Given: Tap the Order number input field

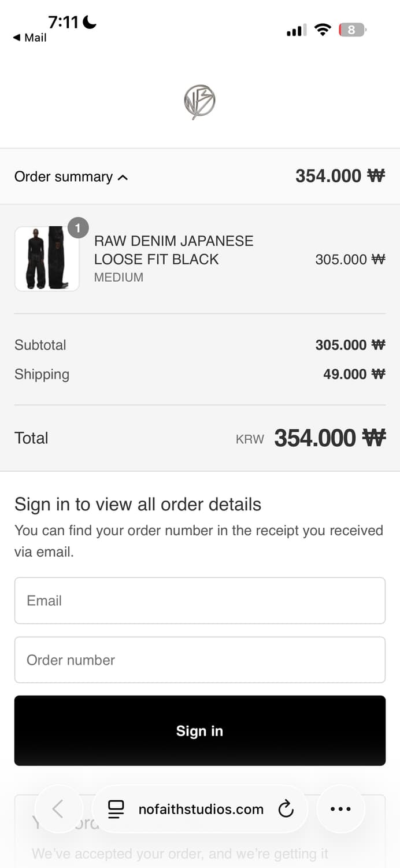Looking at the screenshot, I should coord(199,660).
